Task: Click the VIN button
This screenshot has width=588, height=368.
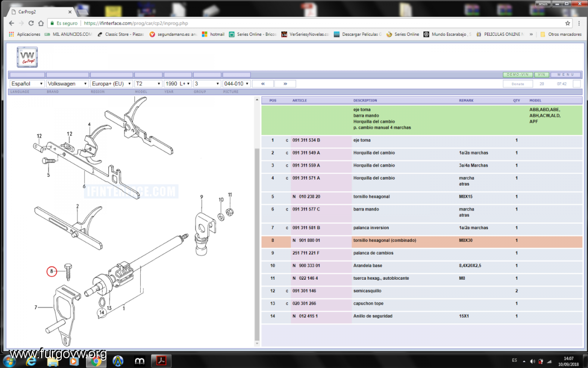Action: [541, 75]
